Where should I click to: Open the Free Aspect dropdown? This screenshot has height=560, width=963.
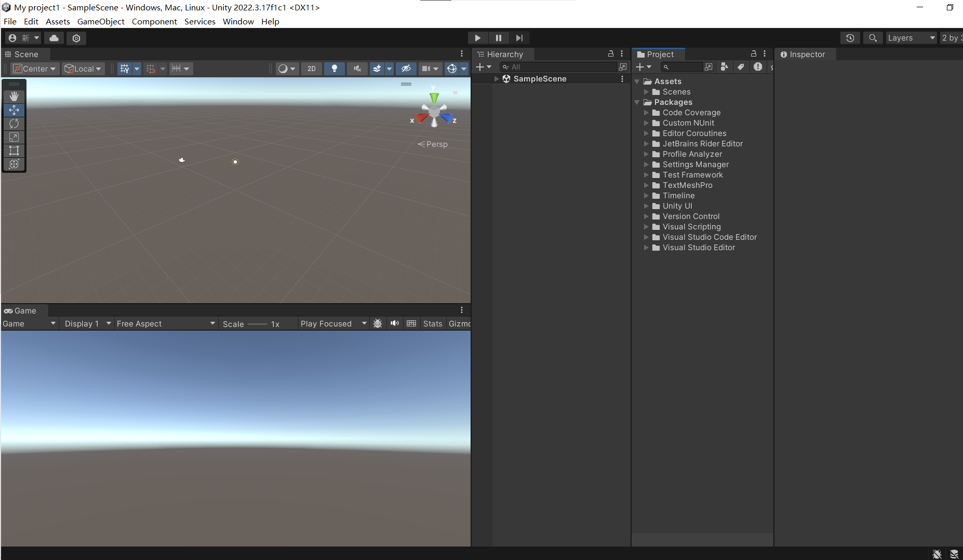tap(166, 324)
